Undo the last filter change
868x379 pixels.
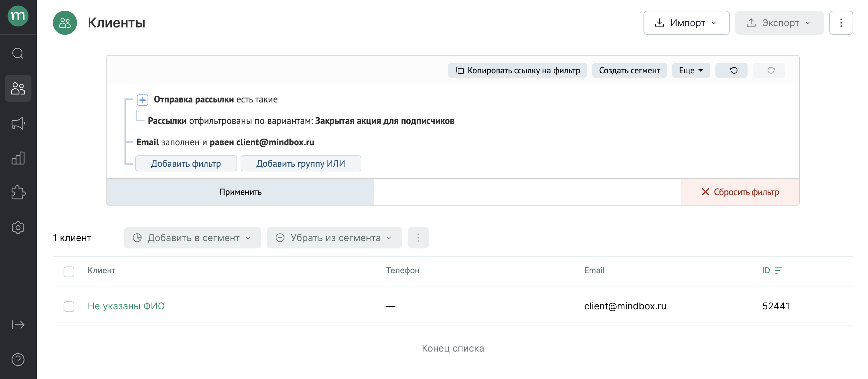coord(731,70)
